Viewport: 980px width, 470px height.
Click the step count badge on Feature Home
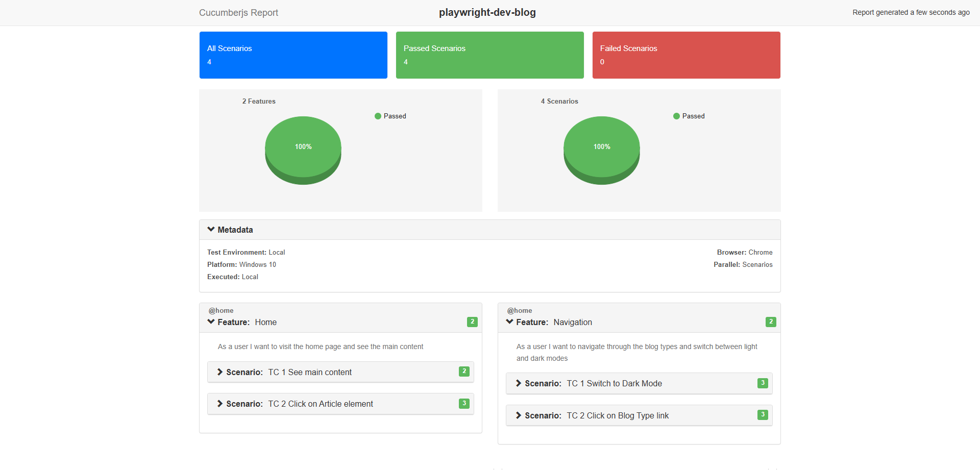click(x=472, y=322)
